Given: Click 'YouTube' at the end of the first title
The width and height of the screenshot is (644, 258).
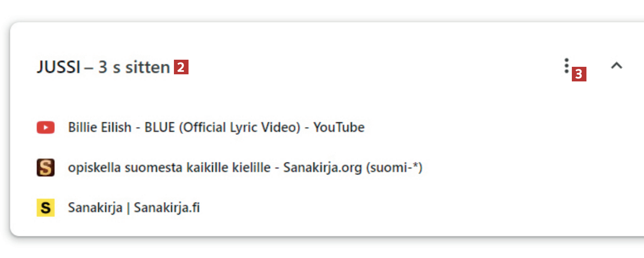Looking at the screenshot, I should [x=339, y=127].
